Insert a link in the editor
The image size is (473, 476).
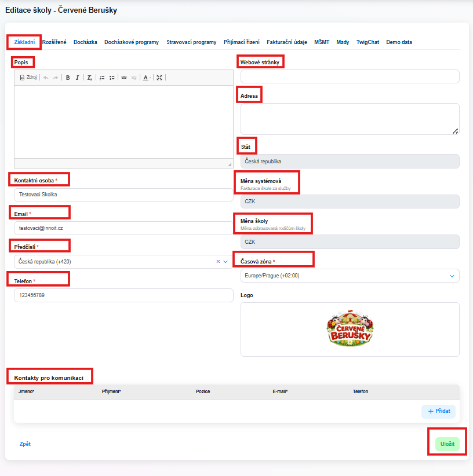[124, 78]
